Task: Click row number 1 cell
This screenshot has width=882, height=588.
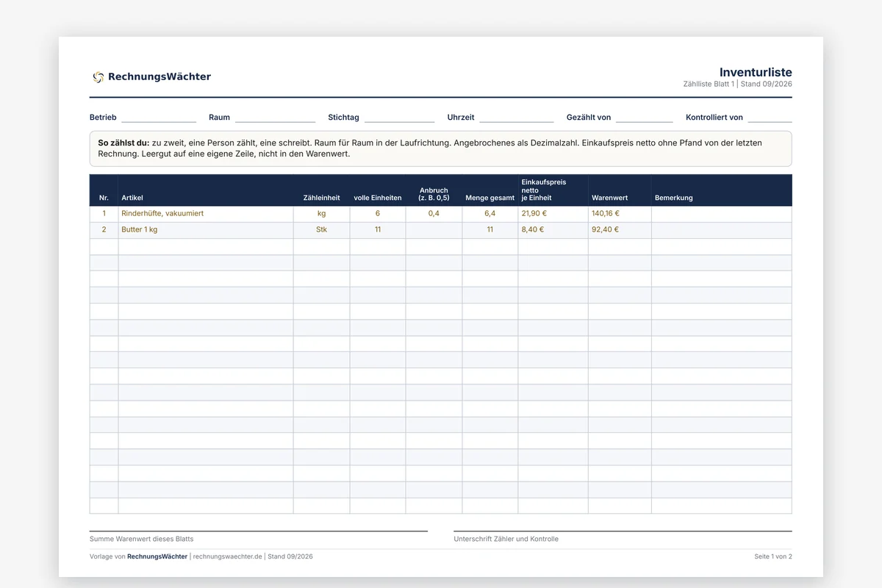Action: coord(104,213)
